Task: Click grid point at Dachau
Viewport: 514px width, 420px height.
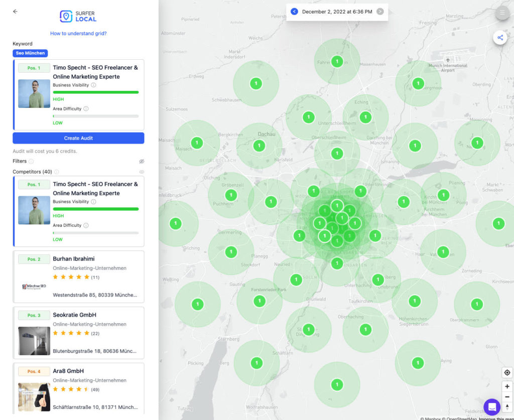Action: 260,146
